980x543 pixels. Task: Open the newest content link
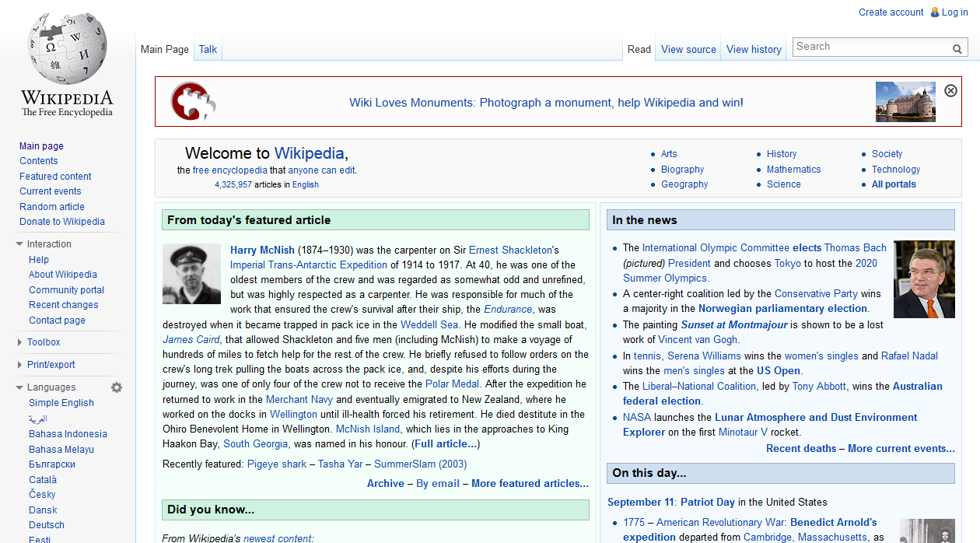pyautogui.click(x=278, y=538)
